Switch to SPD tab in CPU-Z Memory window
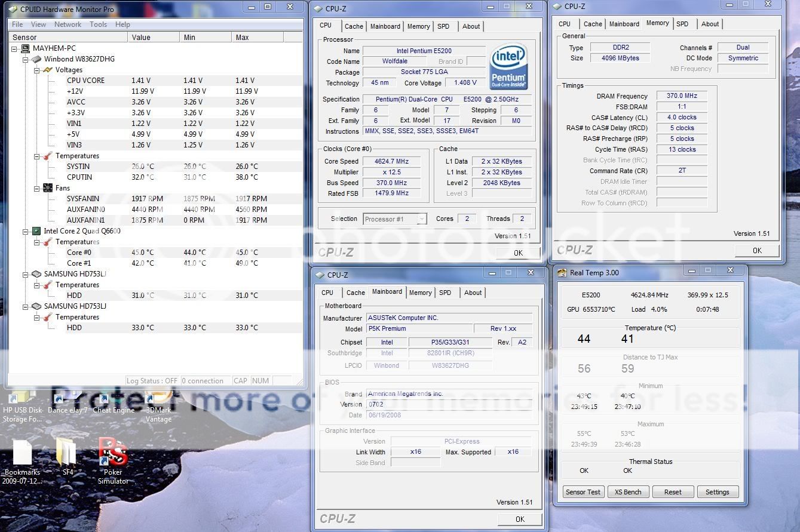800x532 pixels. 682,24
